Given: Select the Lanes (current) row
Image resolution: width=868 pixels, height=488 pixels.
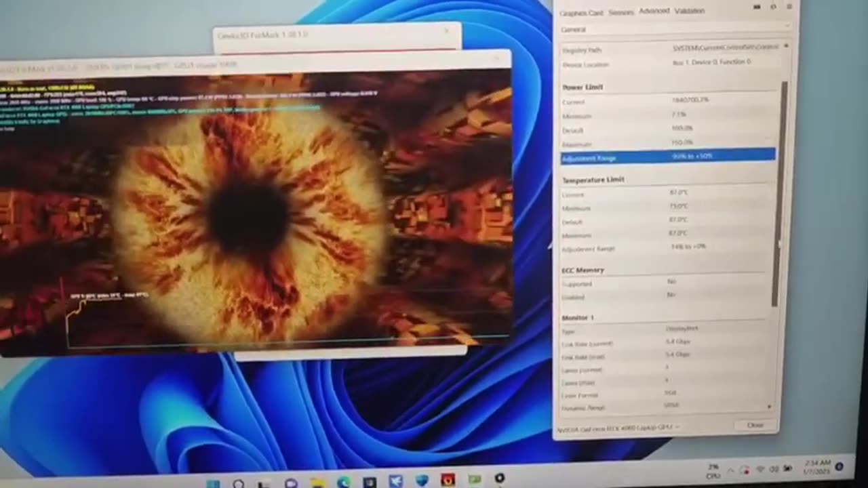Looking at the screenshot, I should (x=665, y=369).
